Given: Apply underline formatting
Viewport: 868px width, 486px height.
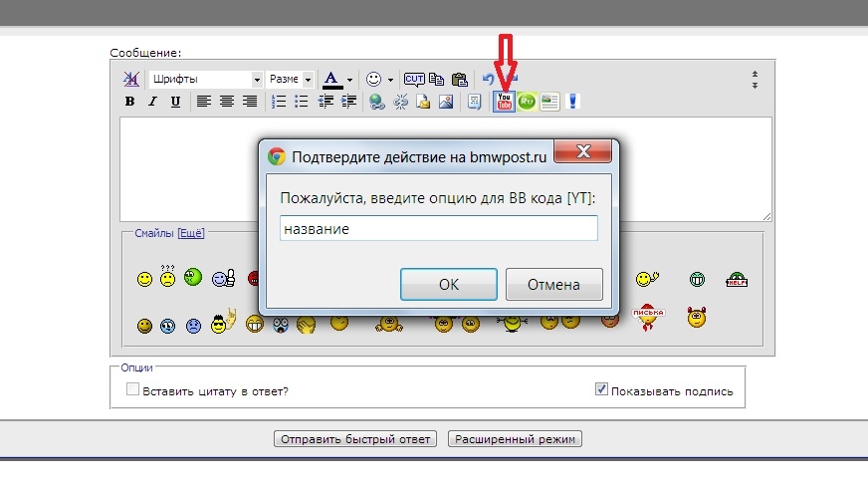Looking at the screenshot, I should [175, 102].
